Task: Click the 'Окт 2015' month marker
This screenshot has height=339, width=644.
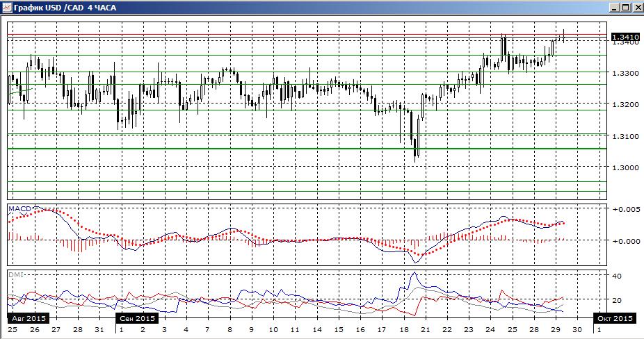Action: 615,318
